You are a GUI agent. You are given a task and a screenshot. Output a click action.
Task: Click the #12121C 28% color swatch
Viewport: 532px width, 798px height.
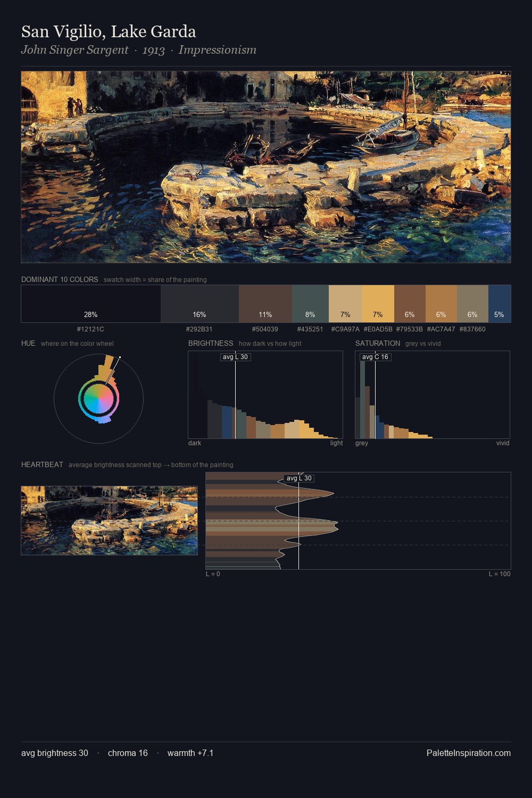point(91,304)
